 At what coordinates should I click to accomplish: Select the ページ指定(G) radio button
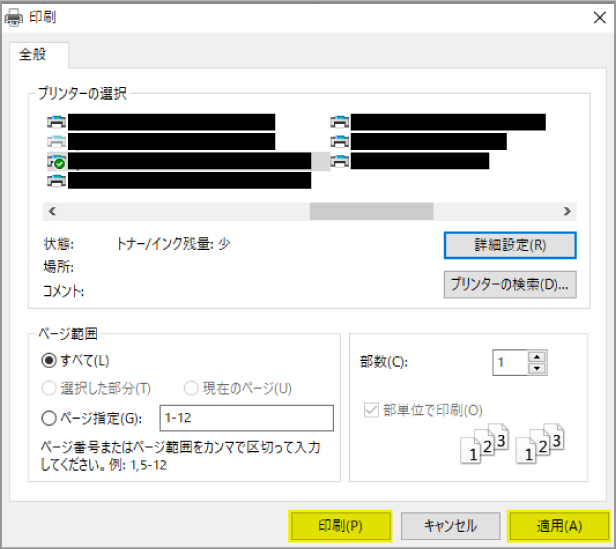coord(49,417)
